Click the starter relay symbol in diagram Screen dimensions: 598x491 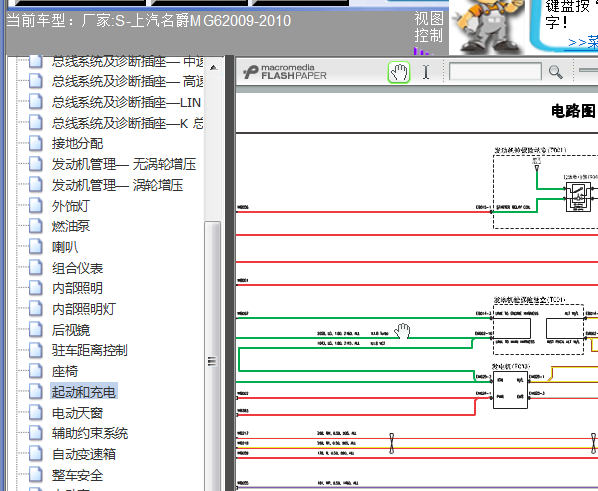click(578, 197)
